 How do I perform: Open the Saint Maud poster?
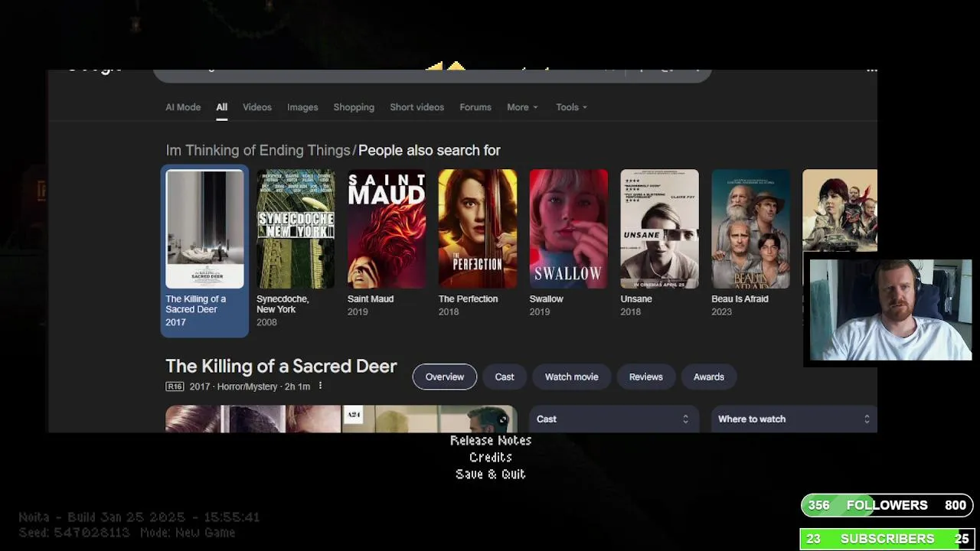[387, 229]
